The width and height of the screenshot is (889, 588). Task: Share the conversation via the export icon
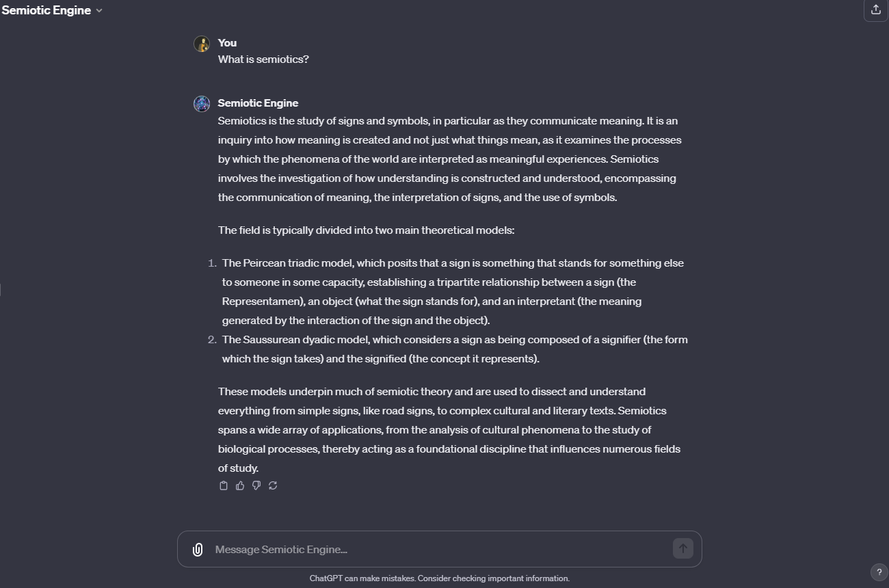coord(875,10)
